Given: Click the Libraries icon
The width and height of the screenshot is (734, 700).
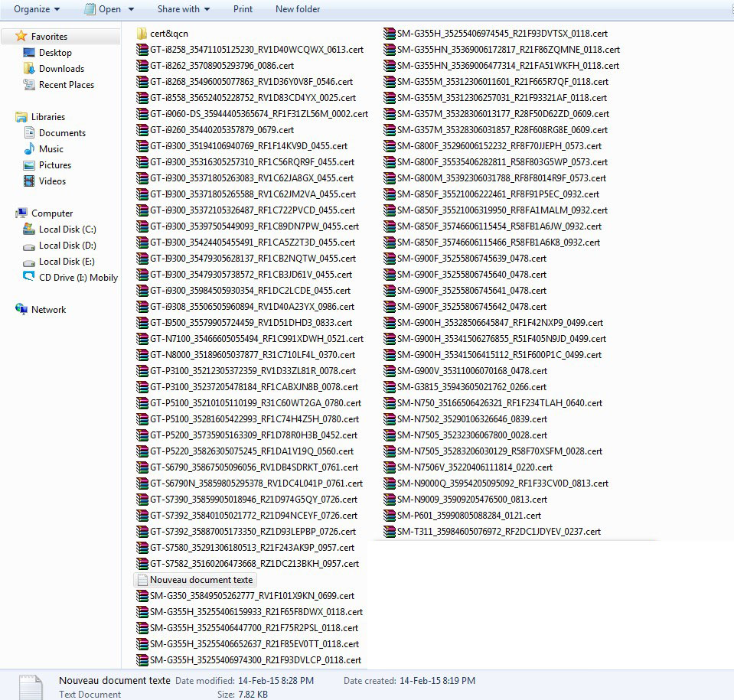Looking at the screenshot, I should (21, 116).
